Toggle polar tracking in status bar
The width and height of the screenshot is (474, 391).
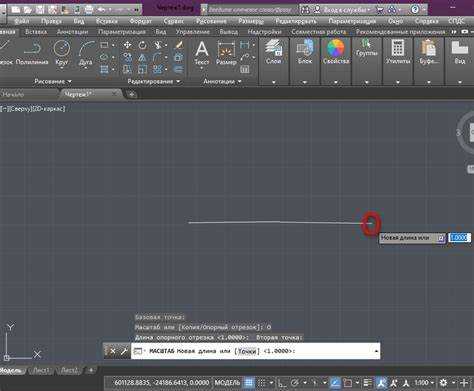coord(295,383)
